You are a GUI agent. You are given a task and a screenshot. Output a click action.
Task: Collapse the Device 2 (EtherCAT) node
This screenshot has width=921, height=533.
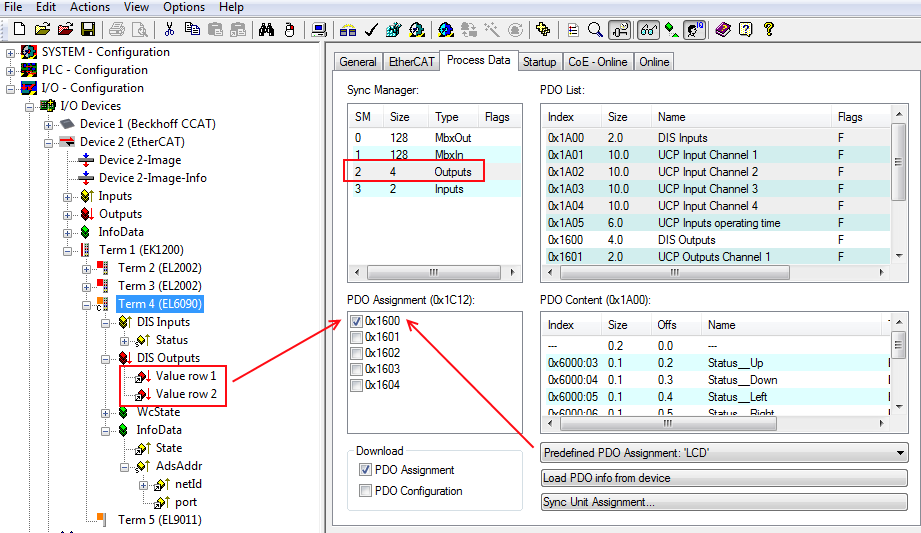[x=49, y=143]
